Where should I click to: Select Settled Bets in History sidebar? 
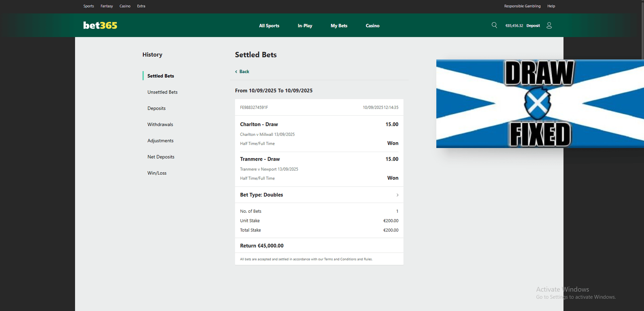pyautogui.click(x=161, y=76)
